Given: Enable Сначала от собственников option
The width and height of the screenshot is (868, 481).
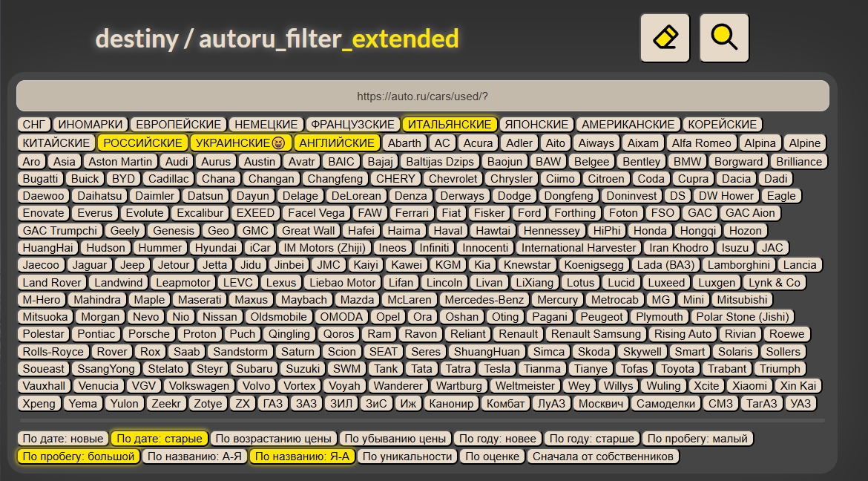Looking at the screenshot, I should [x=603, y=456].
